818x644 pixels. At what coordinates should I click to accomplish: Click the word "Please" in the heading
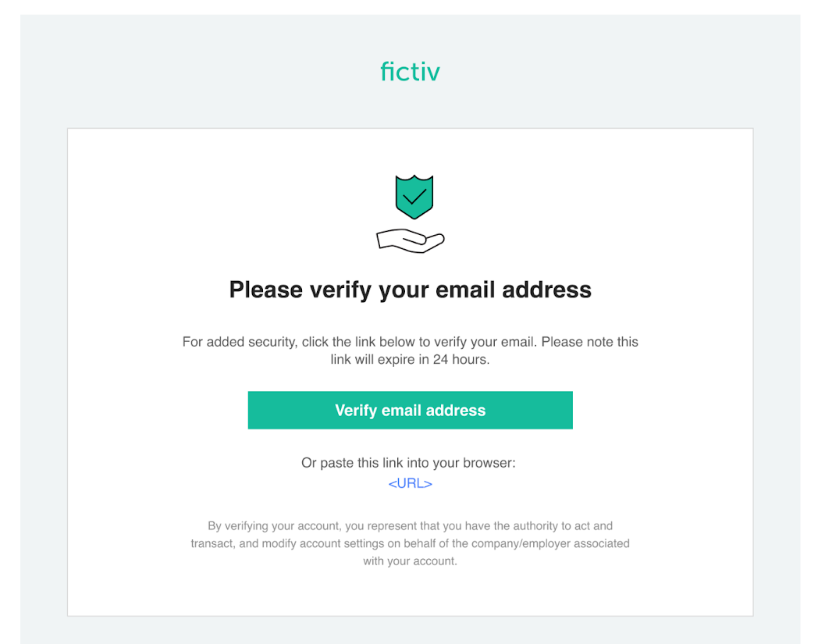tap(265, 290)
